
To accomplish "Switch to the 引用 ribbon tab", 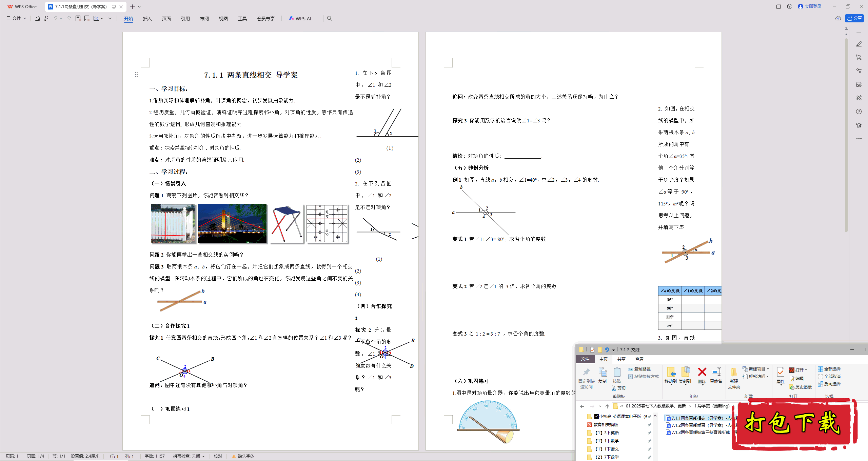I will pyautogui.click(x=185, y=19).
